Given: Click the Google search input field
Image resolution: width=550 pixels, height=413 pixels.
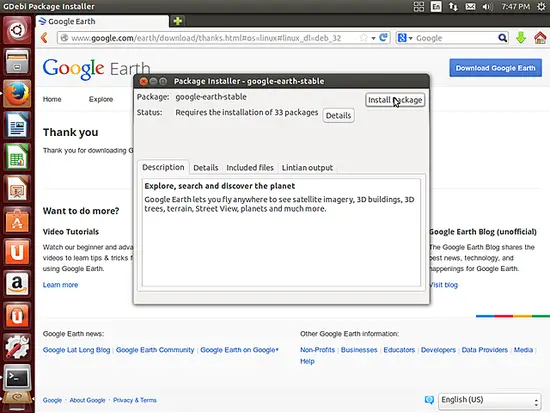Looking at the screenshot, I should (x=456, y=38).
